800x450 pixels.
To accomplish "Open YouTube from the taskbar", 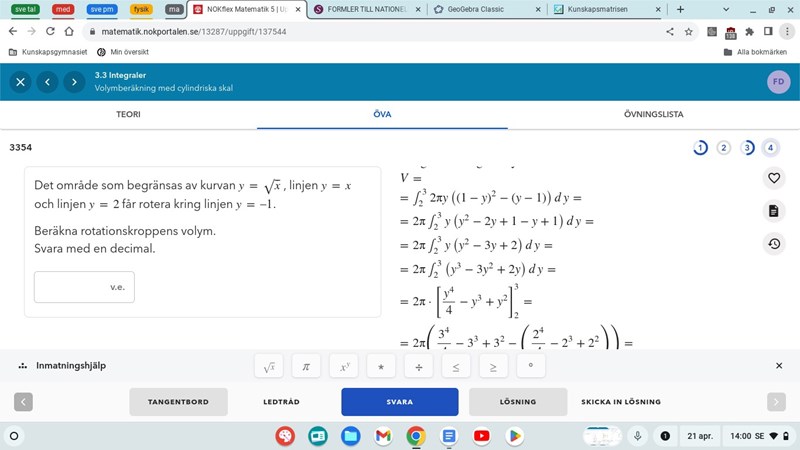I will (x=482, y=436).
